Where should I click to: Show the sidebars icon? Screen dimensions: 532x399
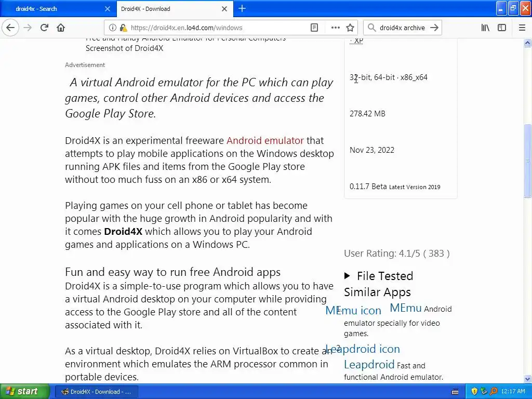(x=502, y=28)
